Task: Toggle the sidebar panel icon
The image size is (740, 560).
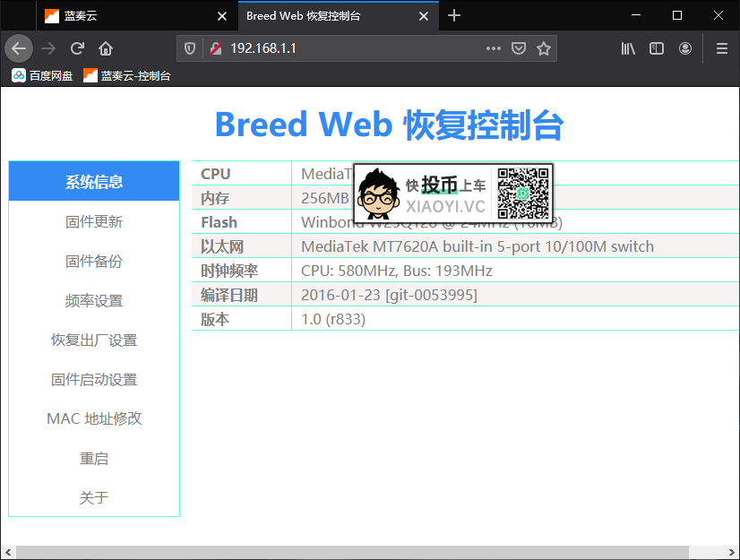Action: (657, 48)
